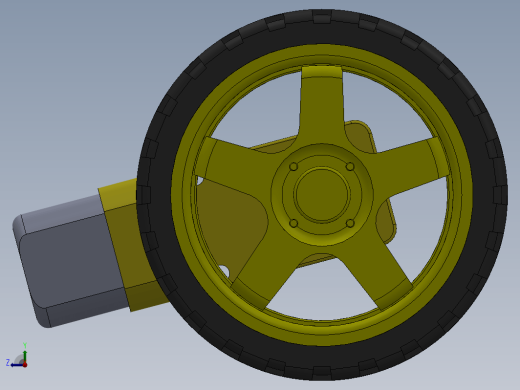The height and width of the screenshot is (390, 520).
Task: Click the wheel's center hub cap
Action: tap(322, 195)
